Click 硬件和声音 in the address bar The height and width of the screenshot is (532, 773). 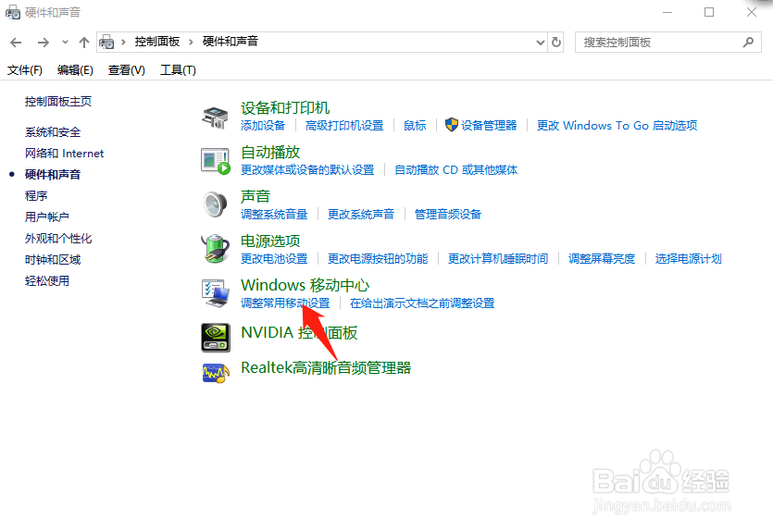click(231, 42)
